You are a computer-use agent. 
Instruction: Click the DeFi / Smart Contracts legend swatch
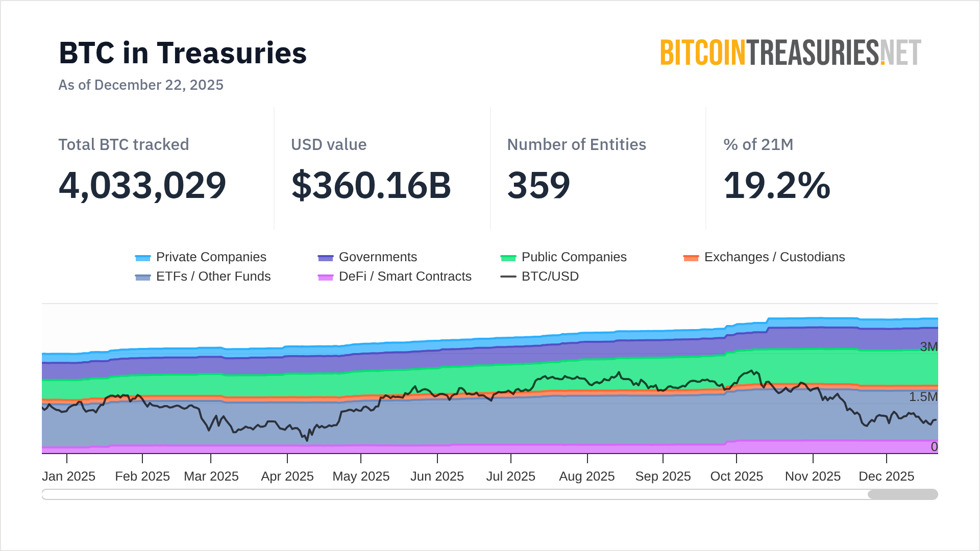pyautogui.click(x=326, y=277)
